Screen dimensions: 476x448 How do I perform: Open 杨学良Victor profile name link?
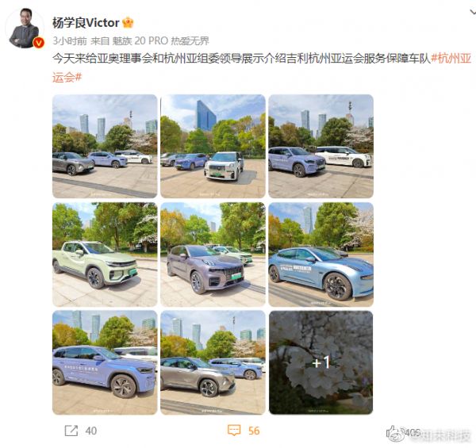[x=86, y=23]
